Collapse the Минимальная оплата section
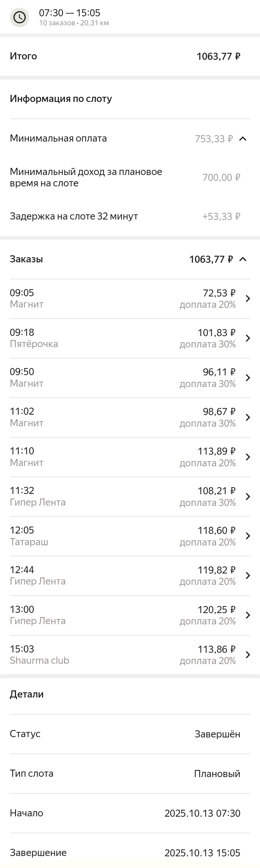The height and width of the screenshot is (868, 260). point(243,138)
